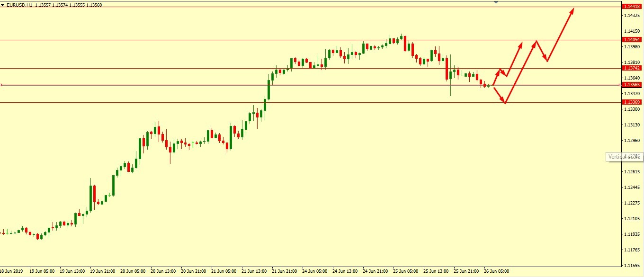Click the 26 Jun 05:00 time axis label
Viewport: 644px width, 277px height.
coord(496,271)
